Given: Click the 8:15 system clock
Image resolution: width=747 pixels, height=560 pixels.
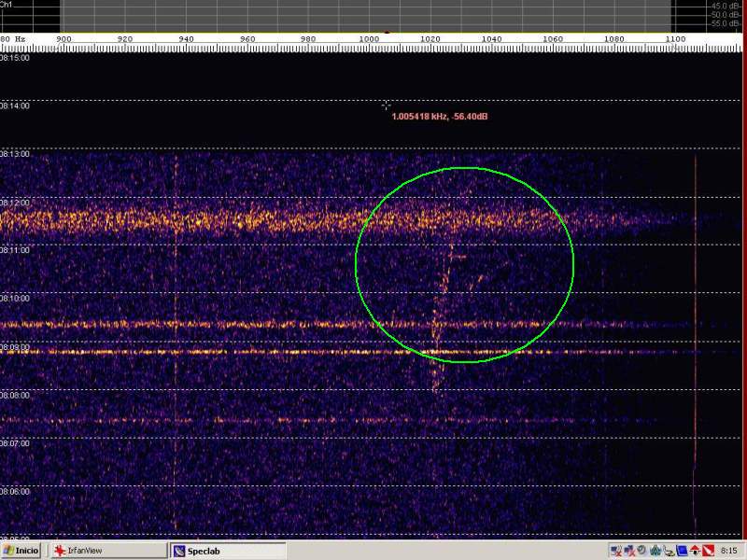Looking at the screenshot, I should click(x=728, y=551).
